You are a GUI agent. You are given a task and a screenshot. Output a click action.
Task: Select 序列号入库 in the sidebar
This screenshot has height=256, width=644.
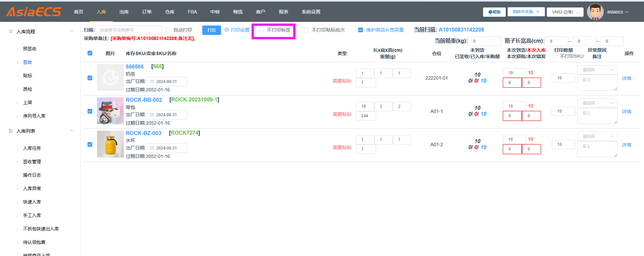point(34,116)
